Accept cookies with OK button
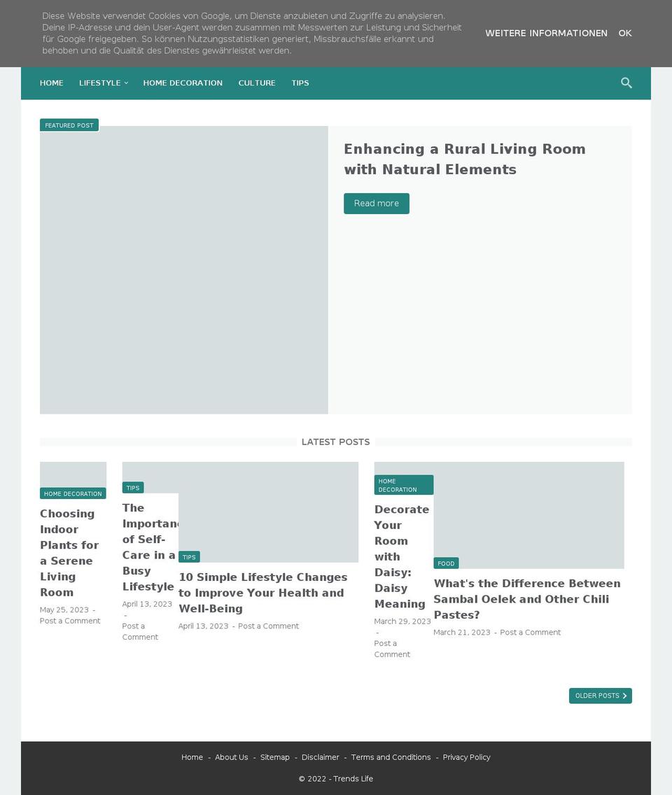Screen dimensions: 672x795 pyautogui.click(x=625, y=33)
